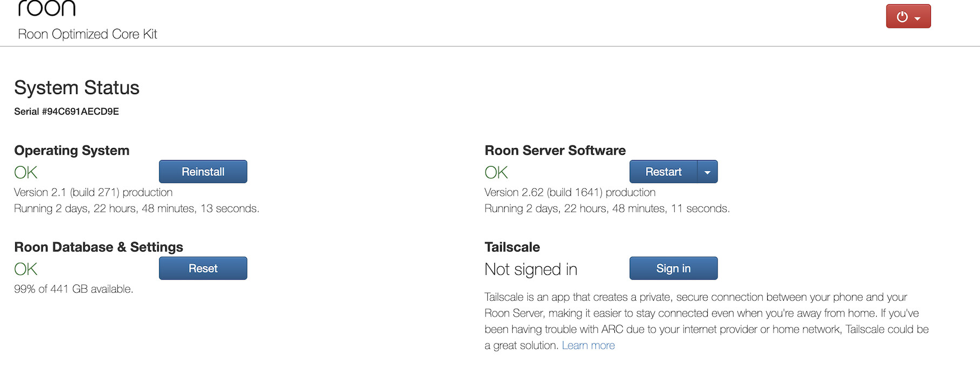Click the '99% of 441 GB available' text
The width and height of the screenshot is (980, 370).
click(x=73, y=289)
